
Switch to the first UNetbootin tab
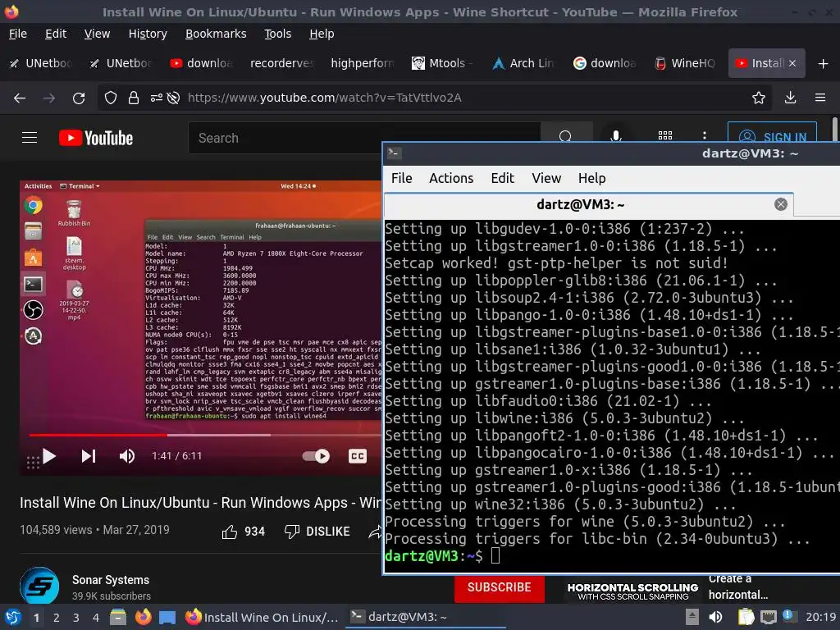(41, 63)
